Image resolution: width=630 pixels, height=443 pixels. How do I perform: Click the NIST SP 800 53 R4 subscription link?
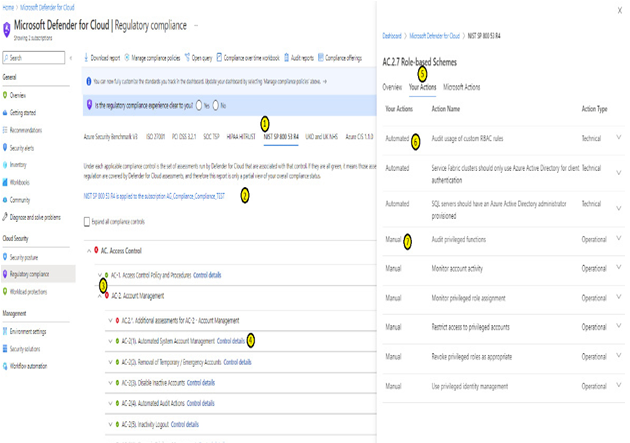point(154,196)
